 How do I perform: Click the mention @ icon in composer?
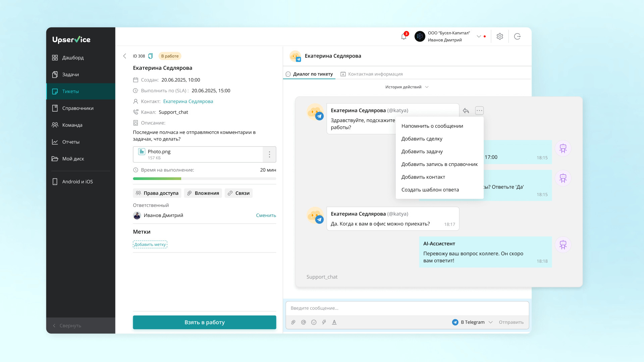(304, 322)
